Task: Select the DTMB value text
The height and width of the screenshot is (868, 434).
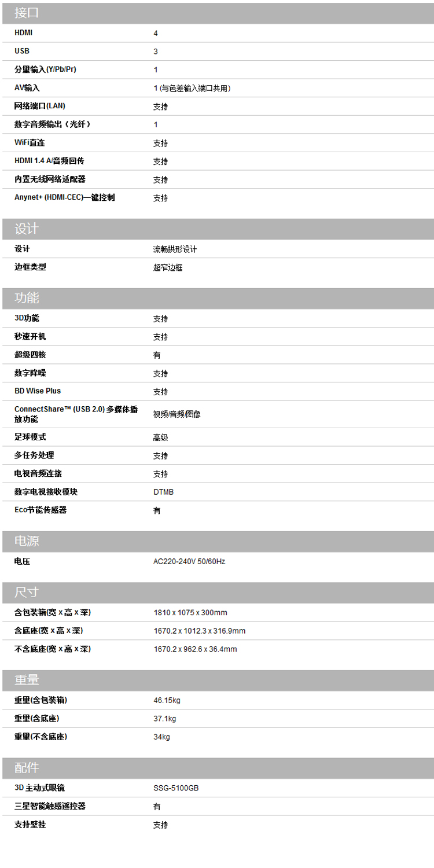Action: pos(163,492)
